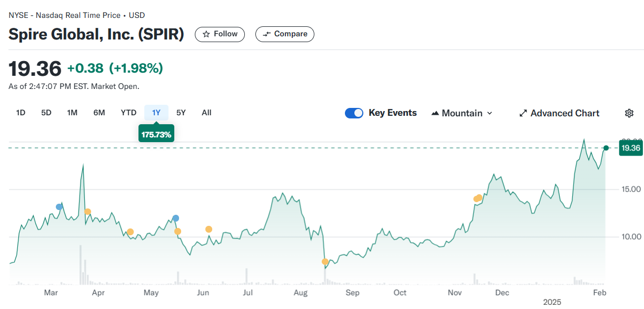Select the 5D time range
The width and height of the screenshot is (644, 309).
click(46, 113)
